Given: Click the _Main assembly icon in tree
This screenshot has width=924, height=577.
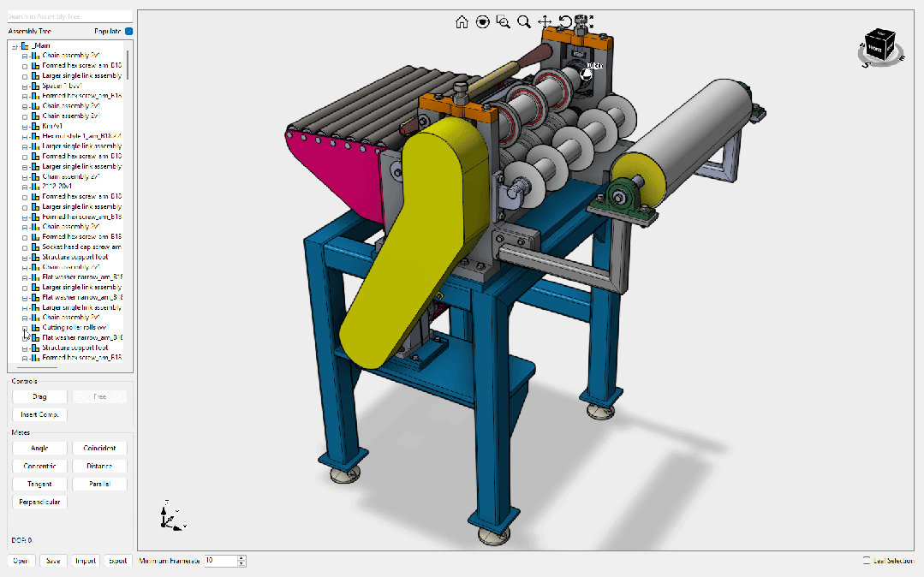Looking at the screenshot, I should point(25,45).
